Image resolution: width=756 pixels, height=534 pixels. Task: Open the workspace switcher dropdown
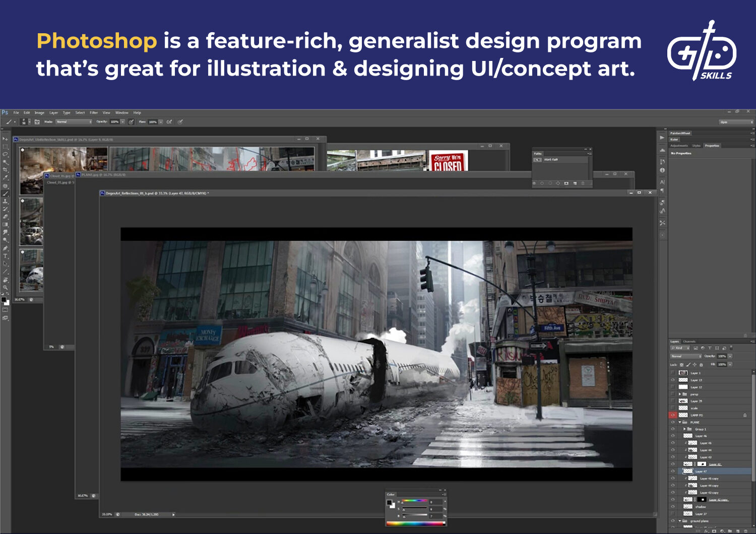point(736,122)
